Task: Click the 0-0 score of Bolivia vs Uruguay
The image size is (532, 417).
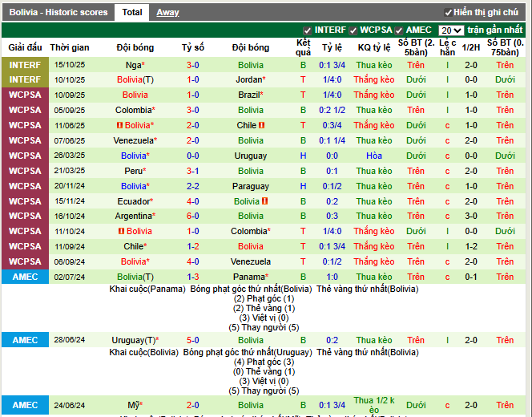Action: (193, 156)
